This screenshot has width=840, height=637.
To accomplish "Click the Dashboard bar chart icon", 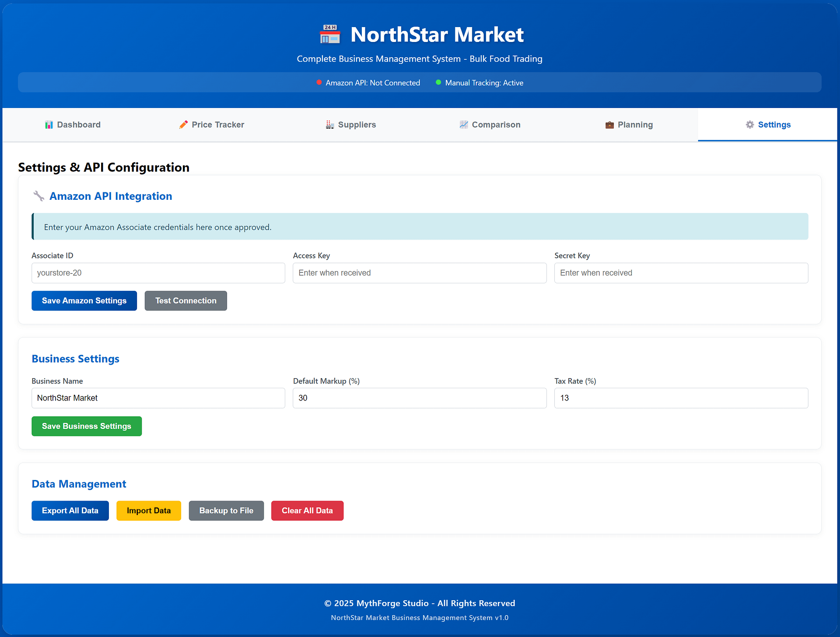I will [x=49, y=125].
